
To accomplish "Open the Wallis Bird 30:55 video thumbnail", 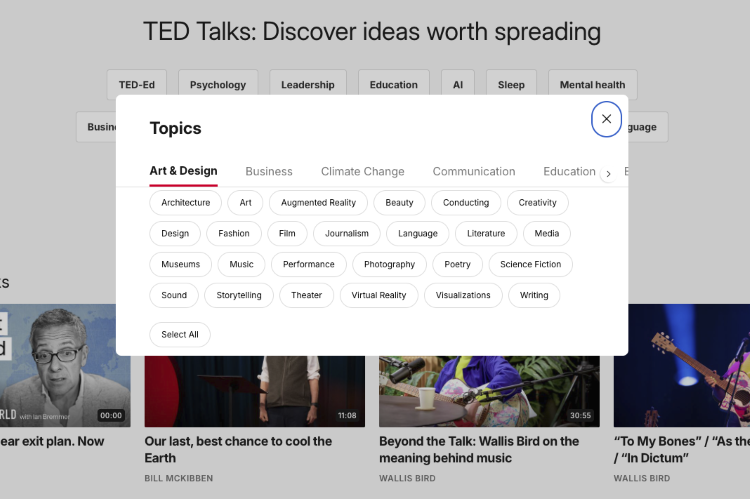I will click(489, 391).
